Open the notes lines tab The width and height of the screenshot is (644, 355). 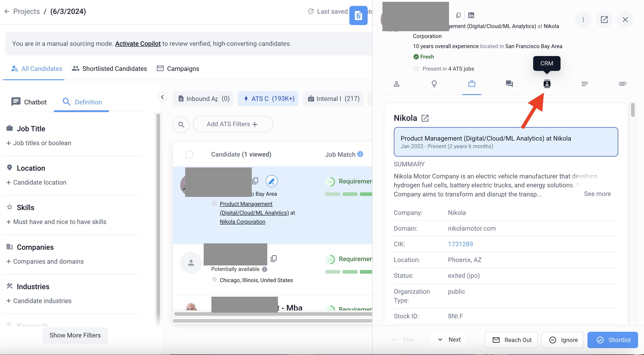point(584,84)
